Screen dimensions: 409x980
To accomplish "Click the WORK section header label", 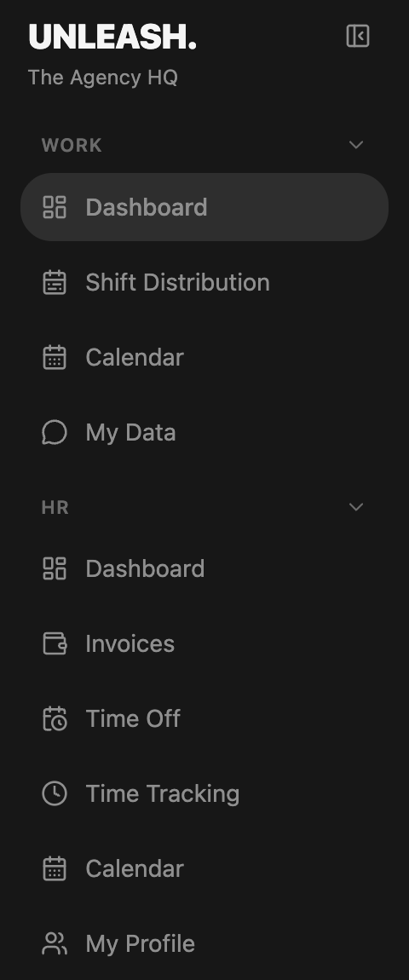I will pyautogui.click(x=72, y=145).
